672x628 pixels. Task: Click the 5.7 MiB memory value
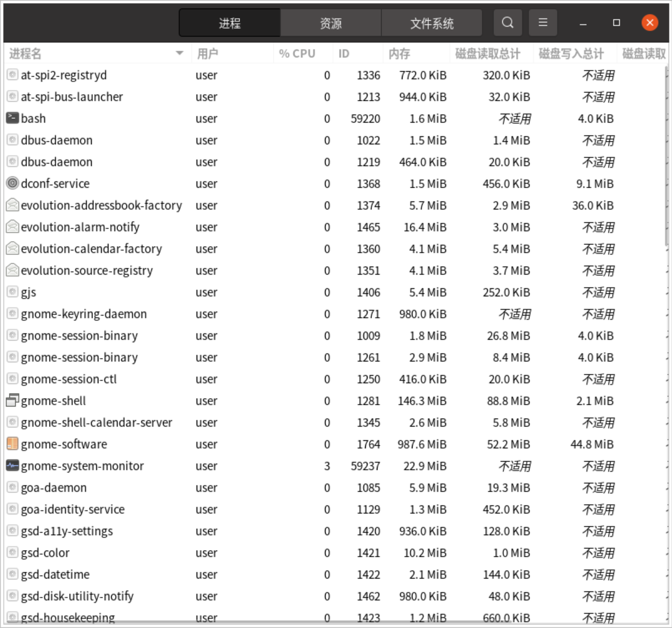click(428, 205)
